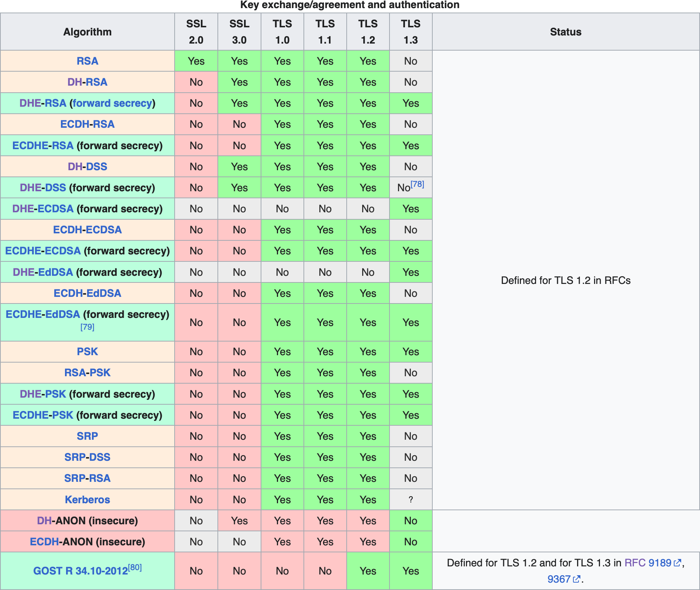Open ECDH link in ECDH-ECDSA row
This screenshot has width=700, height=590.
tap(67, 230)
